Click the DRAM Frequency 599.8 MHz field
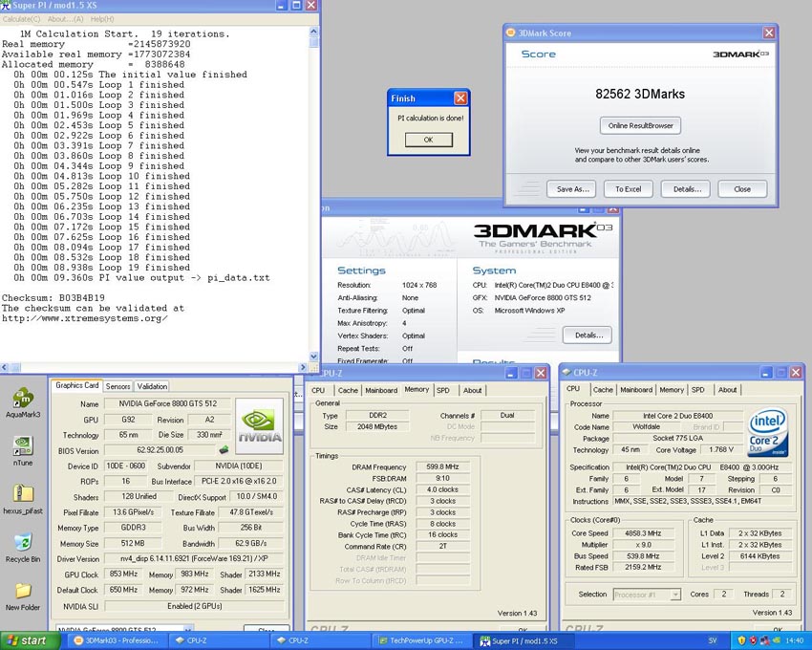 tap(442, 466)
